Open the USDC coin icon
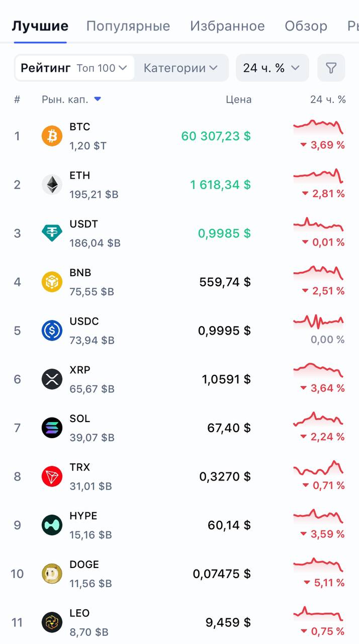 (52, 331)
